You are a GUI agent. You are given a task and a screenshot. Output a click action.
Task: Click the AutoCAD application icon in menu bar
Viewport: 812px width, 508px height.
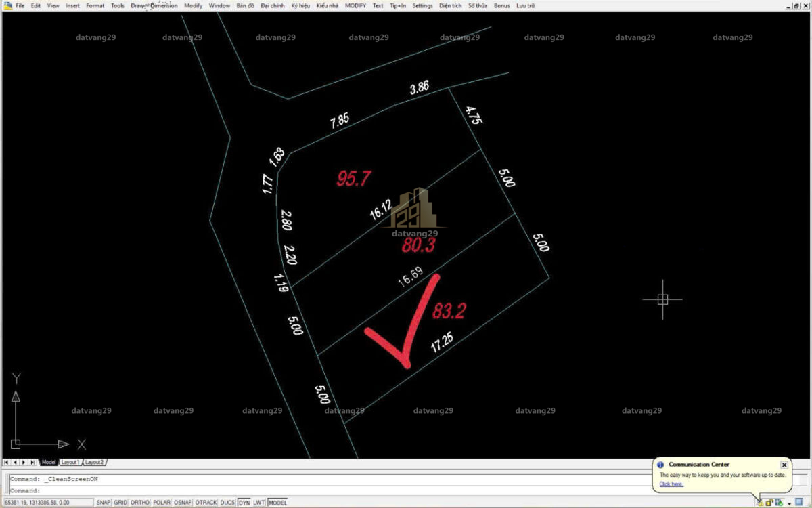pos(7,5)
